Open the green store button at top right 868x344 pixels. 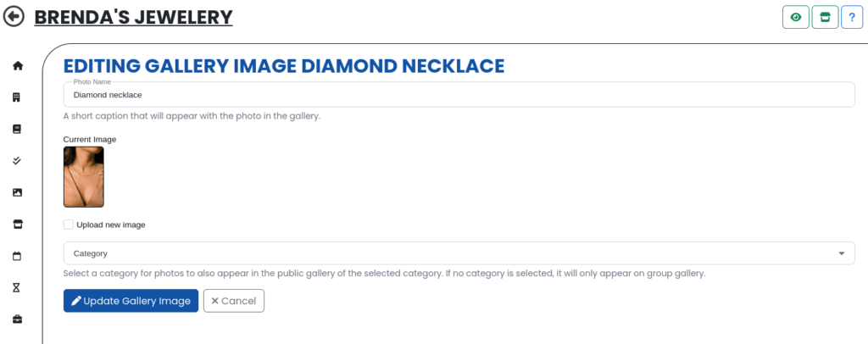click(824, 17)
